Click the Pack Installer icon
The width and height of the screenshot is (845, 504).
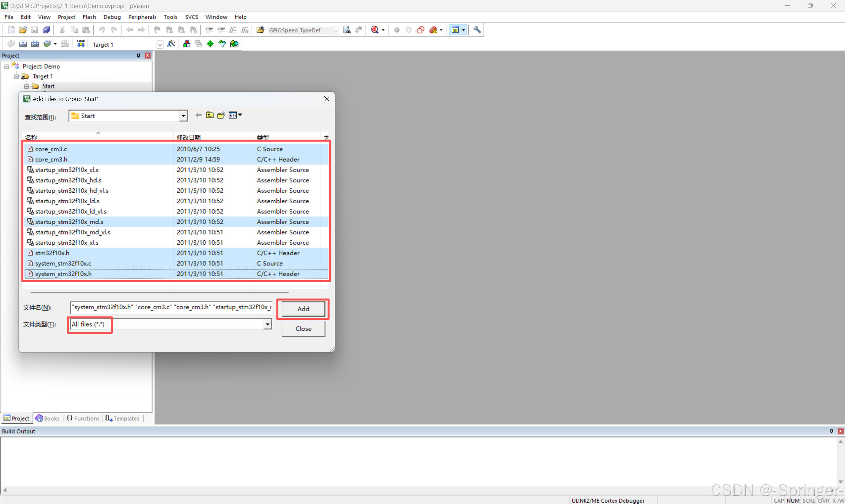[x=234, y=44]
